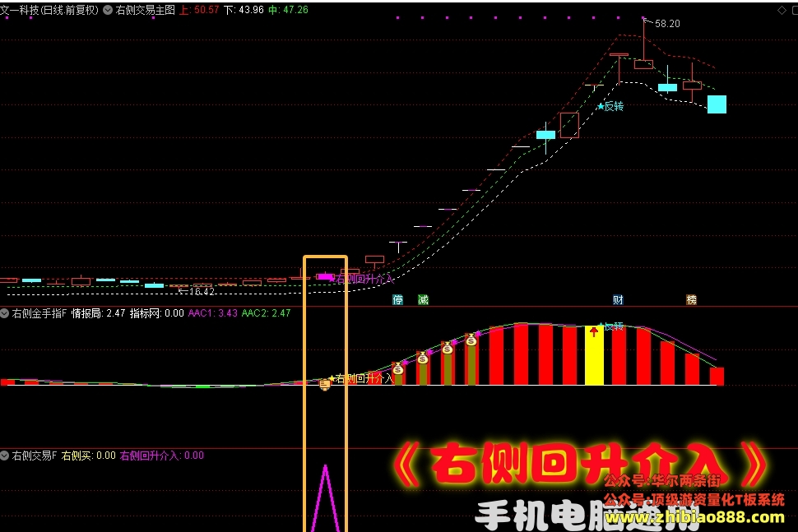Click the stock title 文一科技(日线.前复权)
Viewport: 798px width, 532px height.
49,10
